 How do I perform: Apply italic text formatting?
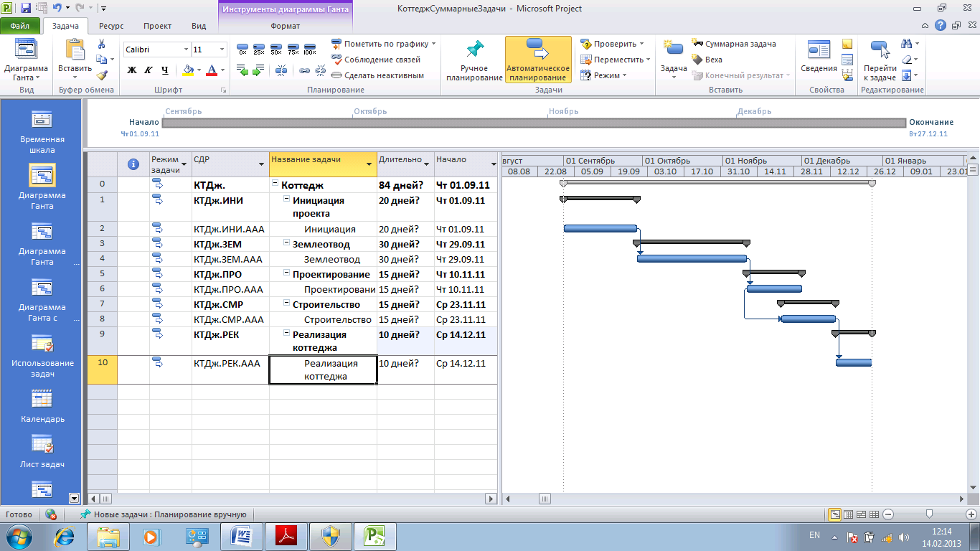[148, 70]
